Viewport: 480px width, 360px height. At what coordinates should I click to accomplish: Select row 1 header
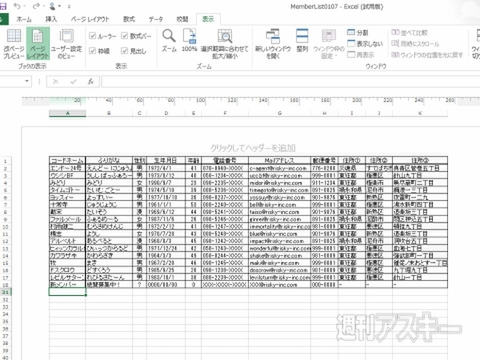pos(5,161)
